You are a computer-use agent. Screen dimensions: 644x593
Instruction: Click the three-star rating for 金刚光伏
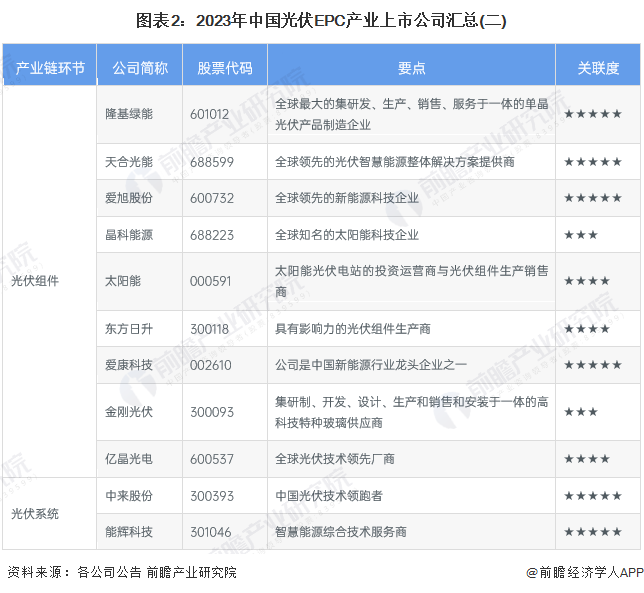581,411
